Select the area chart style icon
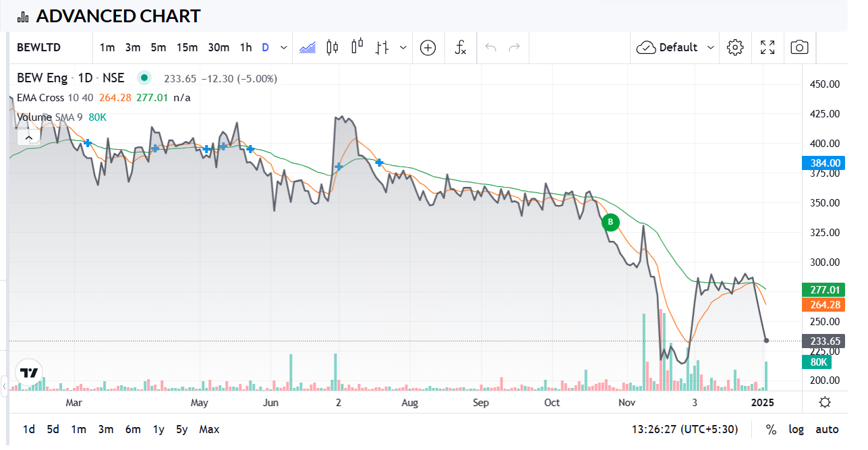 (x=308, y=47)
